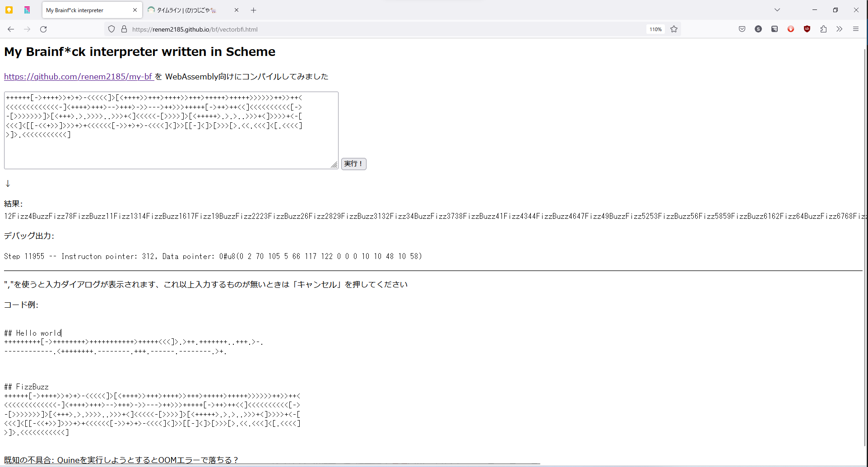Click the 'コード例:' label
868x467 pixels.
[x=21, y=305]
